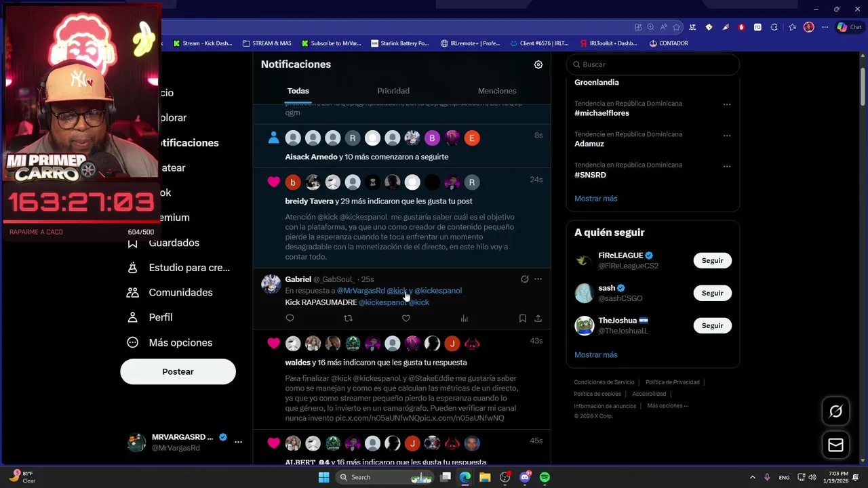Open notifications settings gear icon
This screenshot has width=868, height=488.
(x=538, y=64)
